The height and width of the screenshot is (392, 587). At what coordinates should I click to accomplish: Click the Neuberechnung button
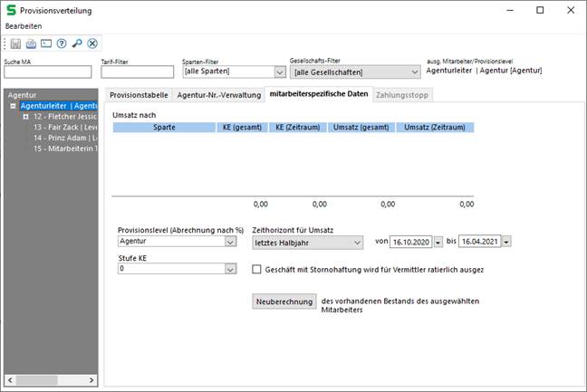pos(283,301)
